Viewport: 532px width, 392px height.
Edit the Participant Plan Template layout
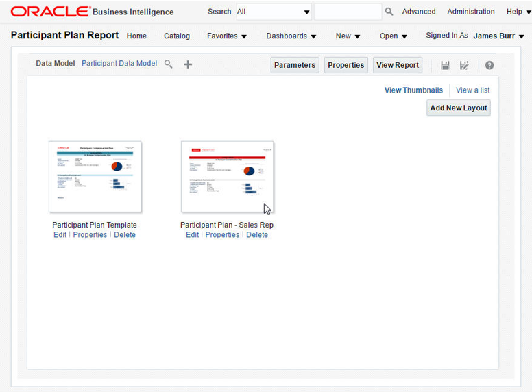[60, 234]
